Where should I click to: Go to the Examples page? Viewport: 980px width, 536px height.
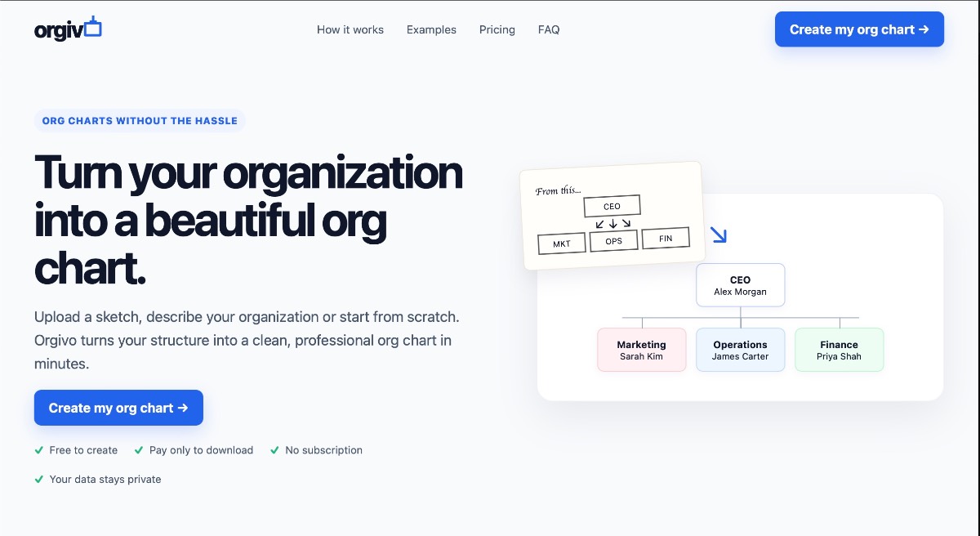coord(431,29)
